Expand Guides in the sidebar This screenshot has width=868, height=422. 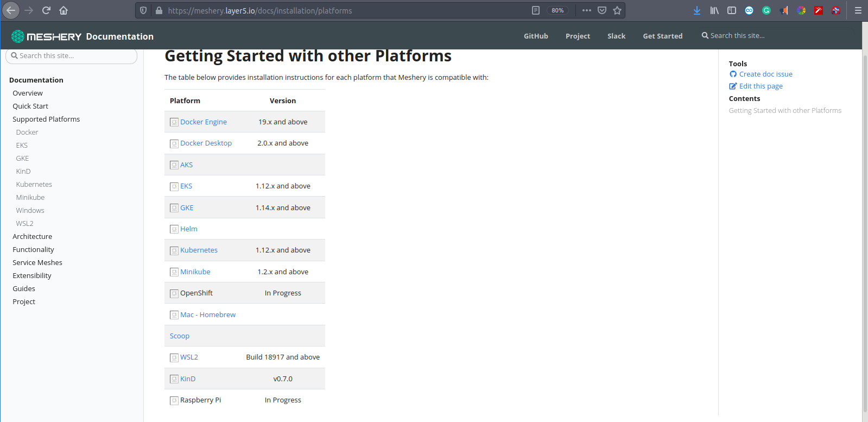click(24, 289)
